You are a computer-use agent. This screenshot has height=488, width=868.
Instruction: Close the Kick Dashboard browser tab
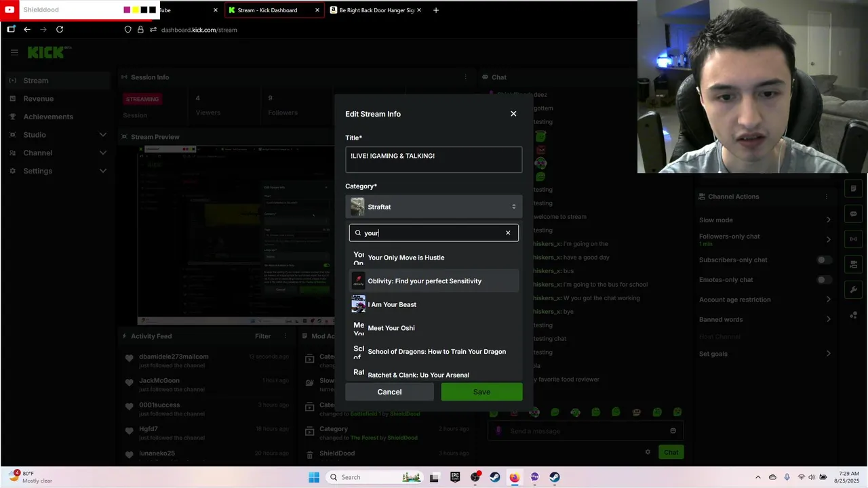tap(317, 10)
